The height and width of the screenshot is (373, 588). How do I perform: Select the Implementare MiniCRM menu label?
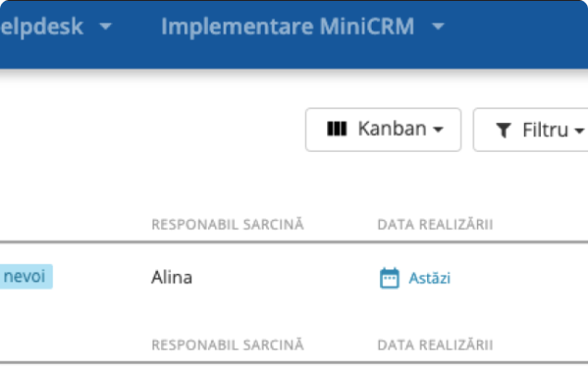click(288, 27)
